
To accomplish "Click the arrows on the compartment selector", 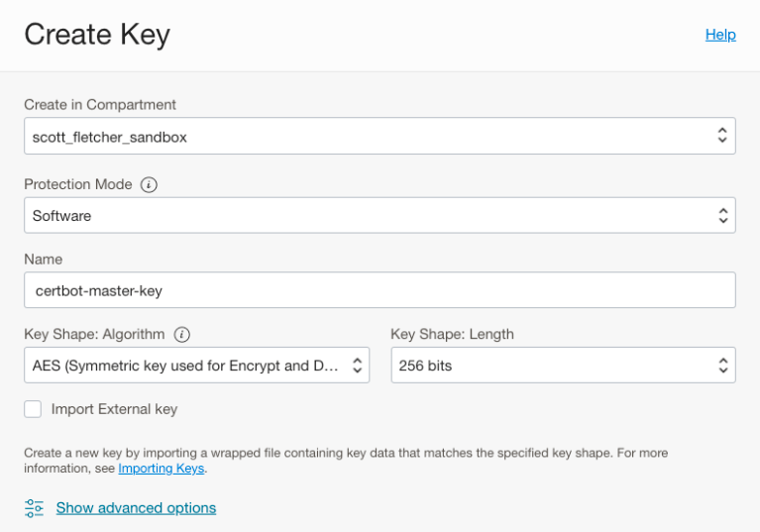I will (x=722, y=137).
